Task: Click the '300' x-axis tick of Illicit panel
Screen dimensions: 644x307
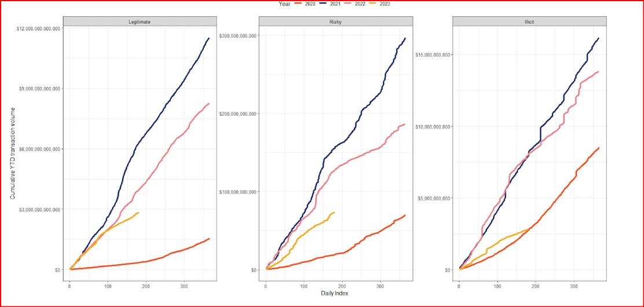Action: click(x=574, y=286)
